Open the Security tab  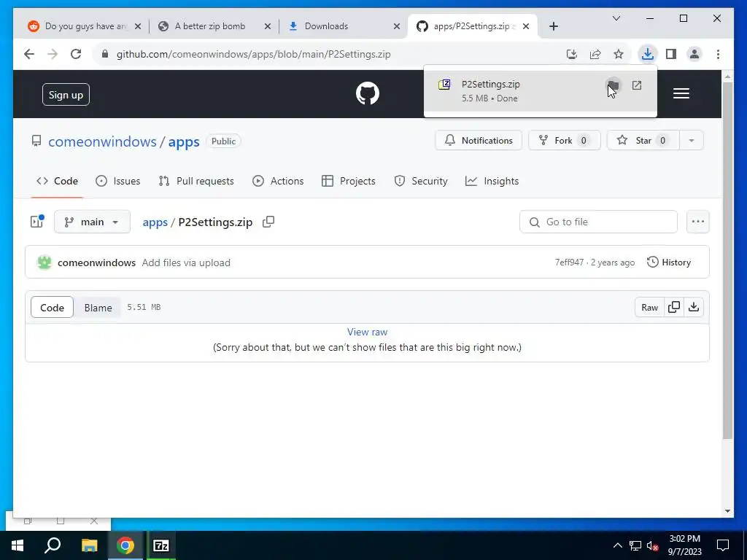coord(421,181)
